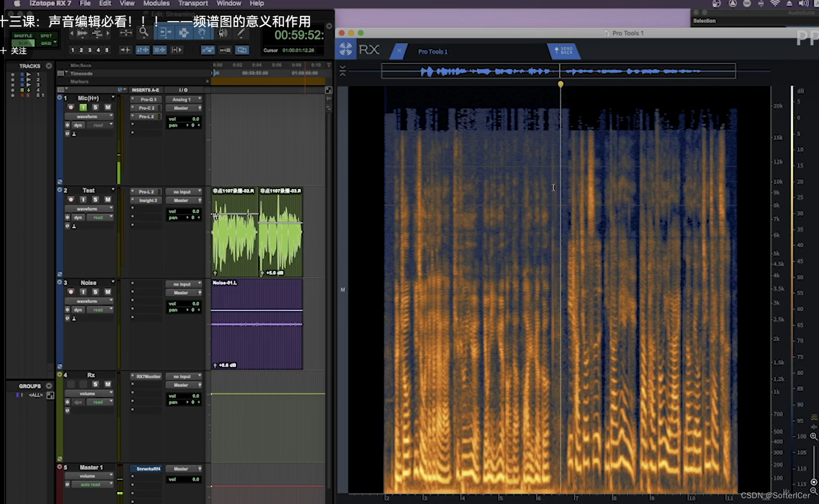The image size is (819, 504).
Task: Toggle Link Track and Edit Selection icon
Action: point(159,50)
